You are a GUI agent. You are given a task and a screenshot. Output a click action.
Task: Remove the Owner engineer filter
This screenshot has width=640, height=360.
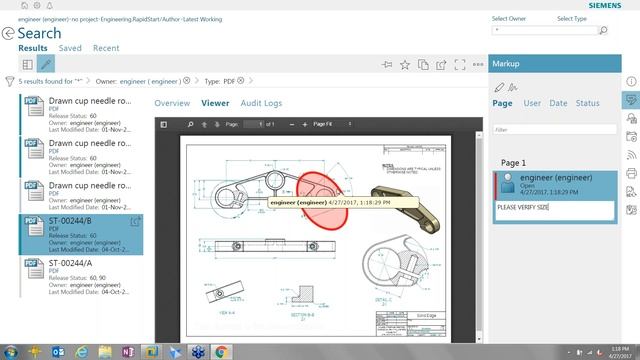(x=187, y=81)
